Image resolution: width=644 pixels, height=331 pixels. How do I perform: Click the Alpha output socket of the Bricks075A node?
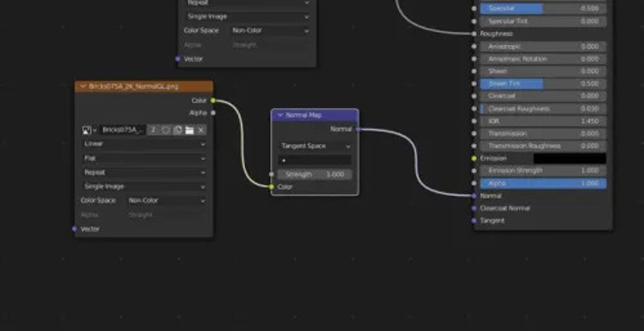[213, 113]
